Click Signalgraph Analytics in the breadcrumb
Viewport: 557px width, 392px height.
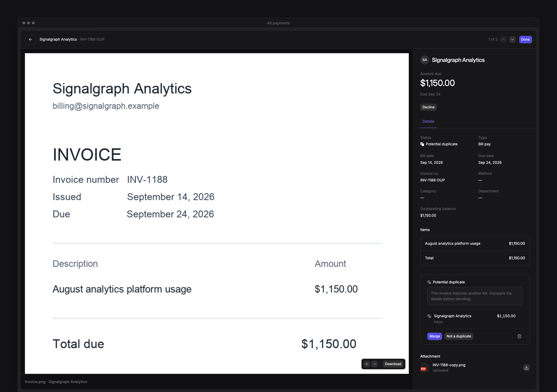click(58, 39)
